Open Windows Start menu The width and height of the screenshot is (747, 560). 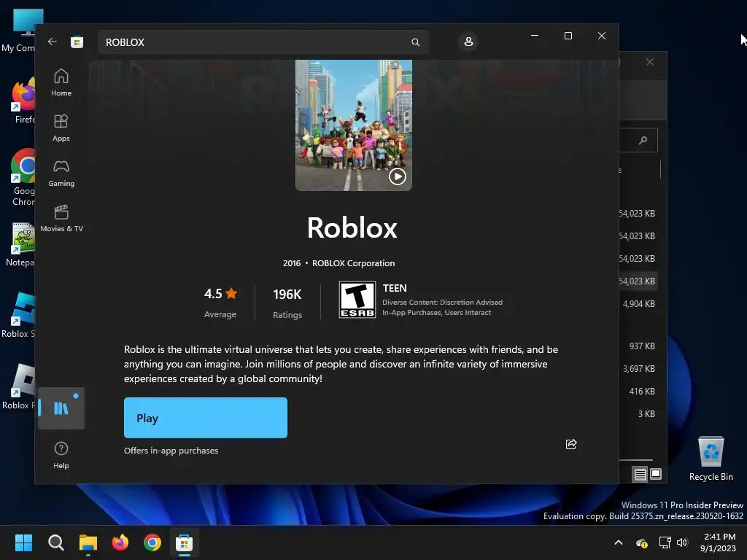point(23,542)
